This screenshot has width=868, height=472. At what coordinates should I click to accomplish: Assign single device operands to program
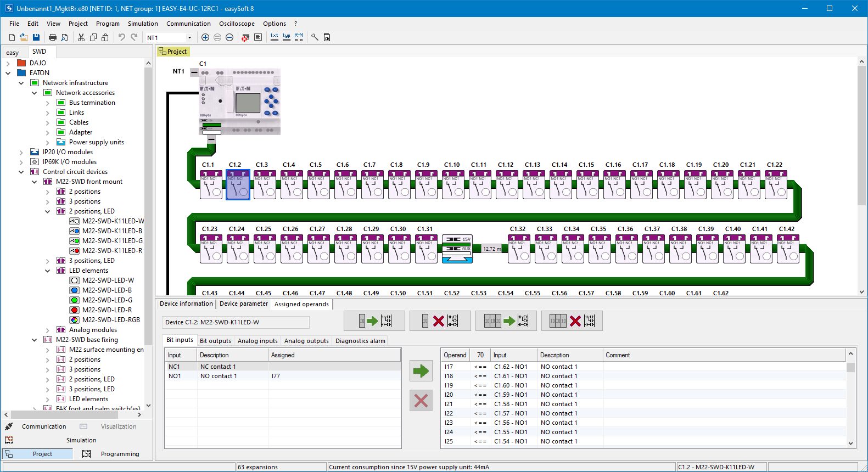click(x=374, y=321)
